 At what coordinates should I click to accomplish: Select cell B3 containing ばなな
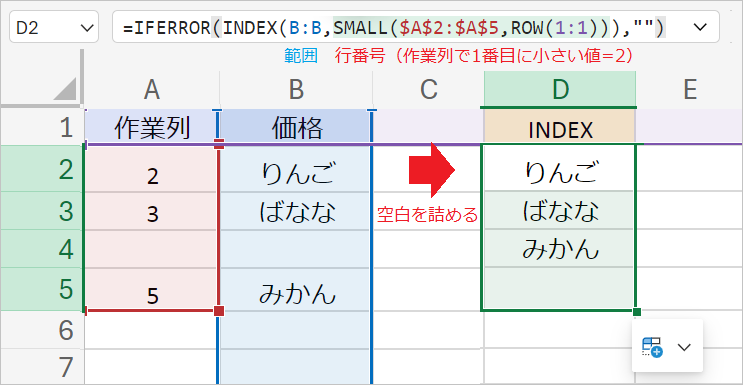[296, 211]
